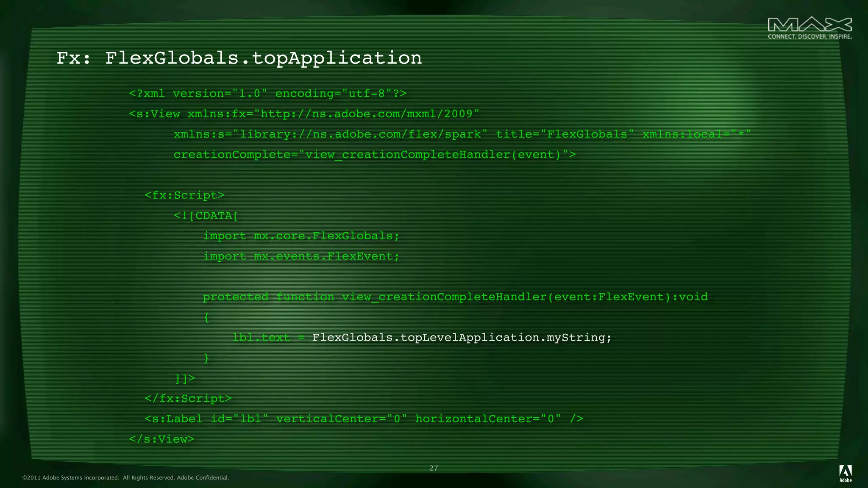Click the horizontalCenter="0" attribute

(488, 419)
